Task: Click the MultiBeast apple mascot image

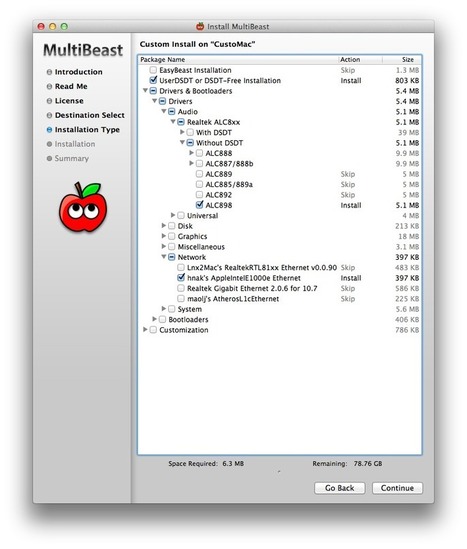Action: pyautogui.click(x=83, y=207)
